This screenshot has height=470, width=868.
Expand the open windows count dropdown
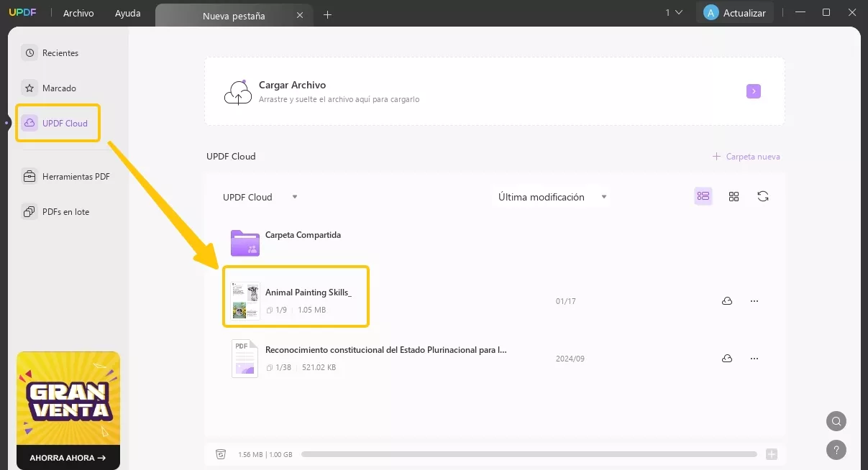pos(674,12)
